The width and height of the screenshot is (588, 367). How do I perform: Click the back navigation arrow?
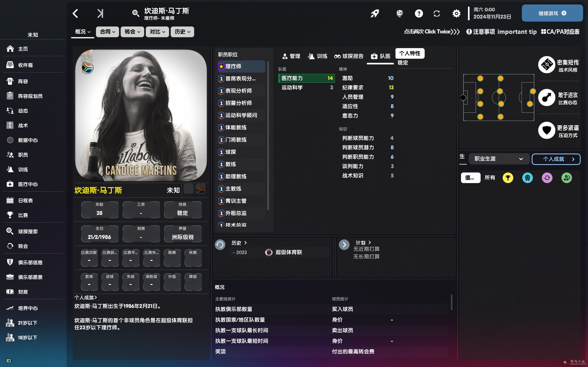coord(76,14)
